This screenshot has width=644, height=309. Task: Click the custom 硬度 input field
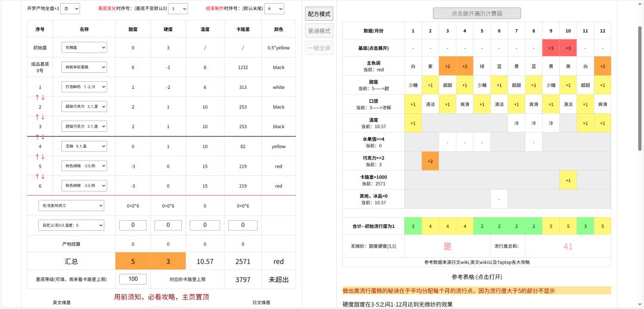coord(168,225)
